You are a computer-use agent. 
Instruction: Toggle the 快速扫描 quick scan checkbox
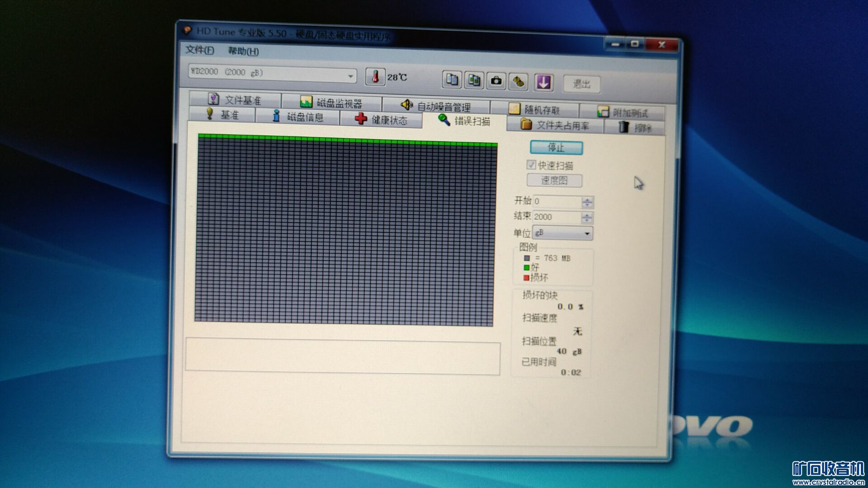pyautogui.click(x=531, y=165)
